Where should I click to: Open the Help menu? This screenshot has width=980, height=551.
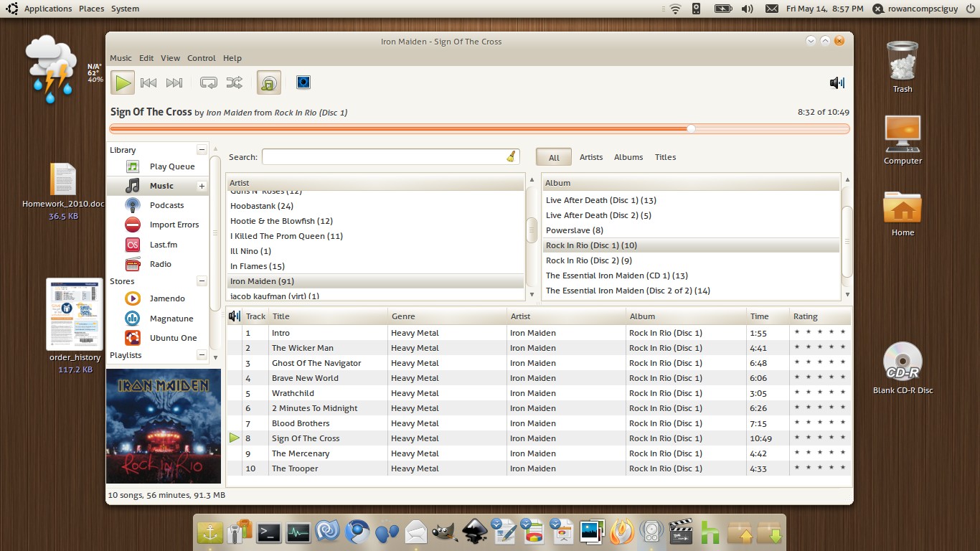tap(232, 58)
